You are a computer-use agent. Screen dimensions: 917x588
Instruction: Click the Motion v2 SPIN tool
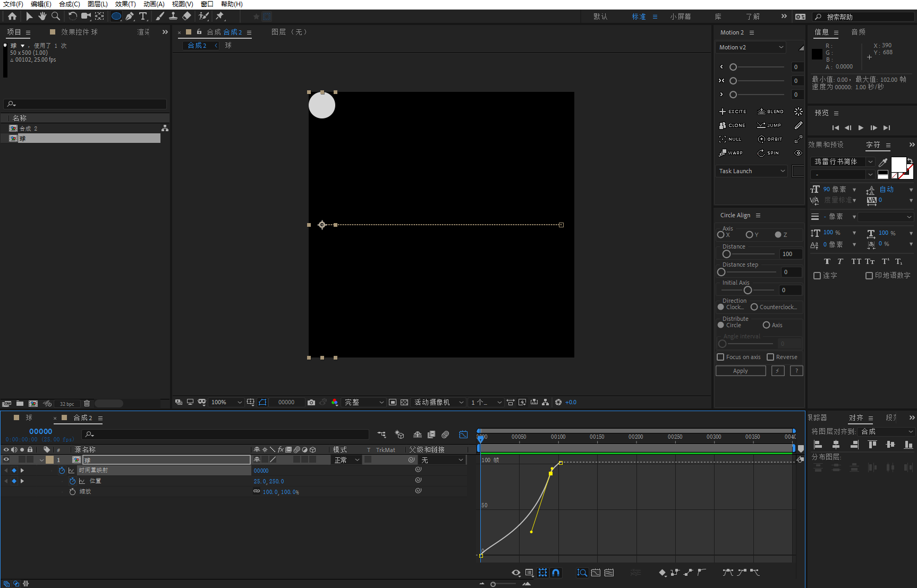(768, 153)
